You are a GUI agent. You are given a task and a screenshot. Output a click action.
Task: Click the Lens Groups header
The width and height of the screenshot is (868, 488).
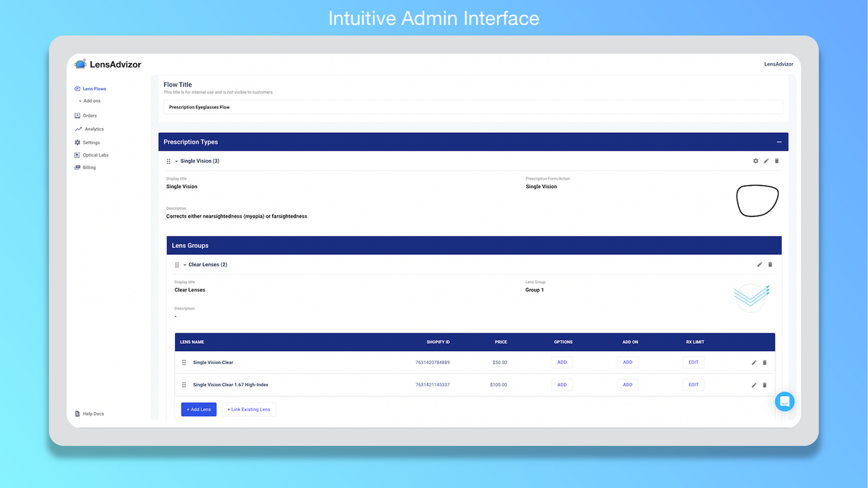[x=474, y=245]
